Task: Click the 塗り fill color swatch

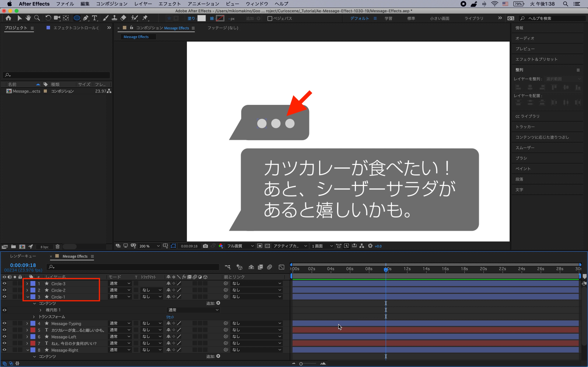Action: click(201, 19)
